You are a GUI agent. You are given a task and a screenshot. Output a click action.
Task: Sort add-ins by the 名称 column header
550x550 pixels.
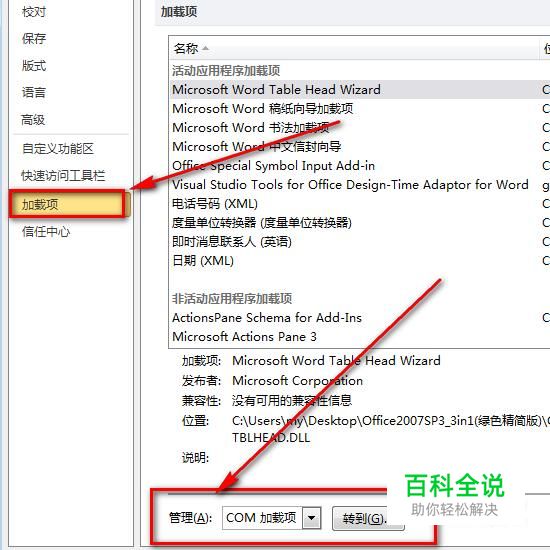tap(354, 48)
